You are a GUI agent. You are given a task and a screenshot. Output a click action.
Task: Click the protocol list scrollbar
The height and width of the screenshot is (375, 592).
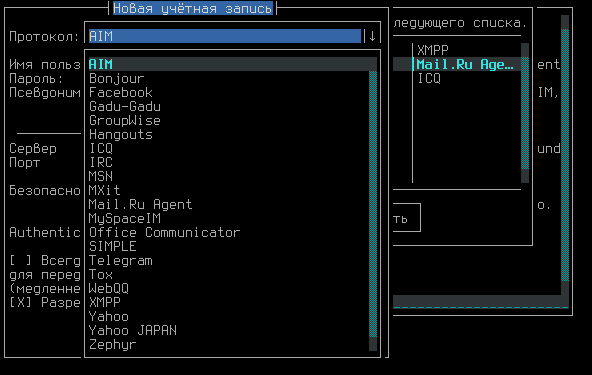pos(373,204)
